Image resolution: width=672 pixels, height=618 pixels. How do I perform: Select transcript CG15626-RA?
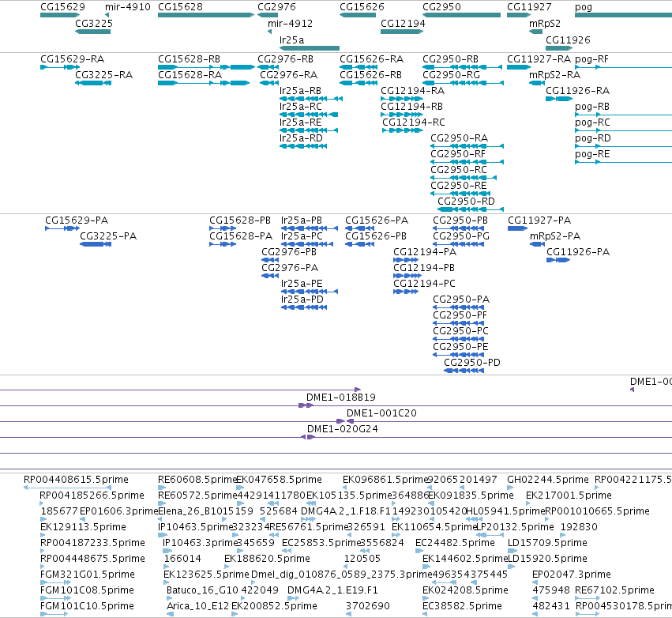click(359, 67)
